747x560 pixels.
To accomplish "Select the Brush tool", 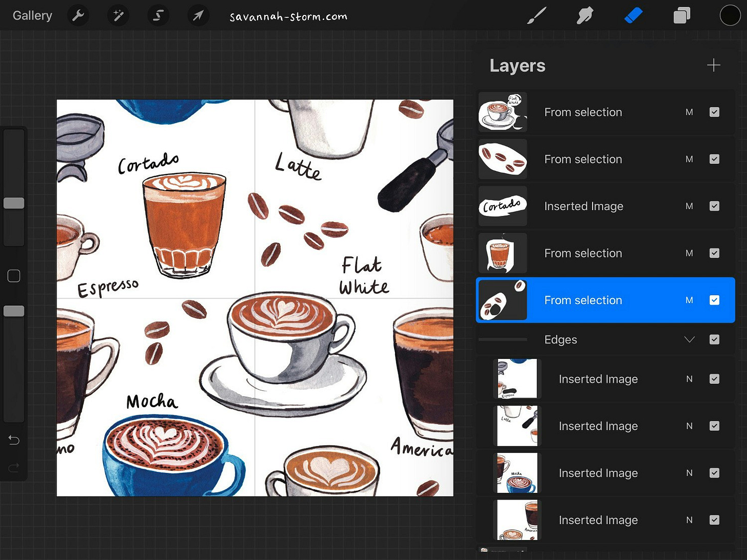I will (536, 15).
